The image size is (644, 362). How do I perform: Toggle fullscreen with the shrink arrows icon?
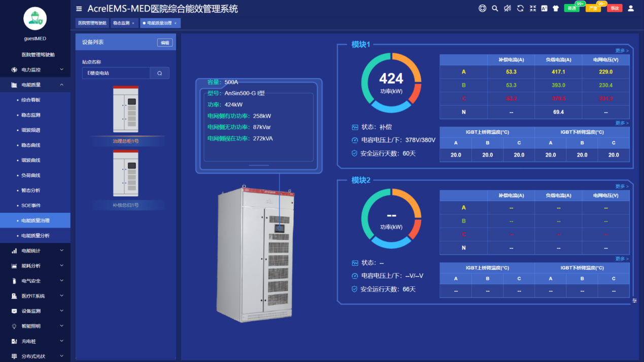click(532, 8)
